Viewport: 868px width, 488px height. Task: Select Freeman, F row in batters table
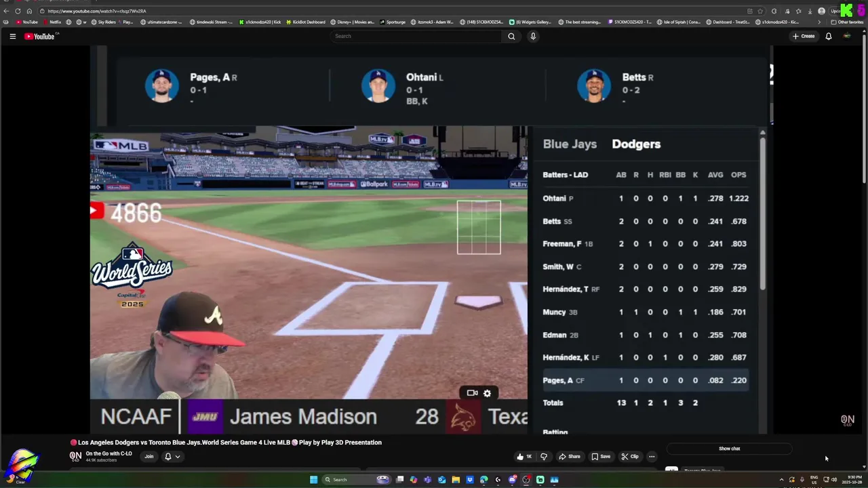click(645, 244)
